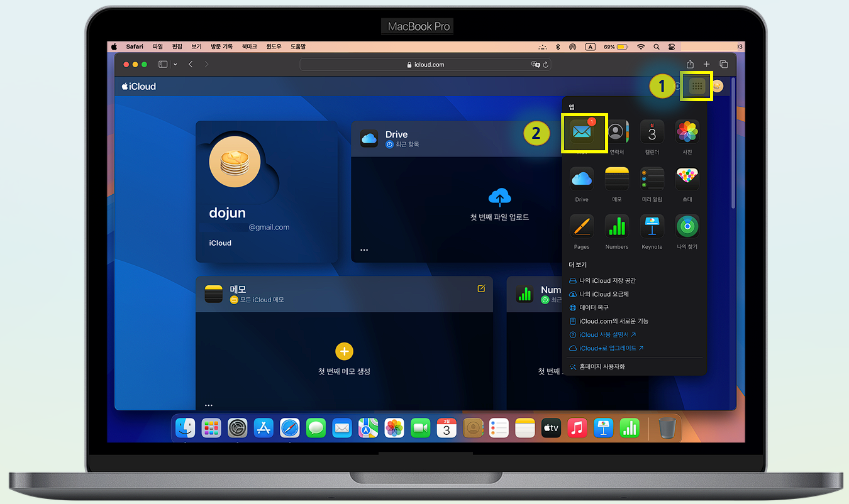
Task: Open the 도움말 menu
Action: coord(298,47)
